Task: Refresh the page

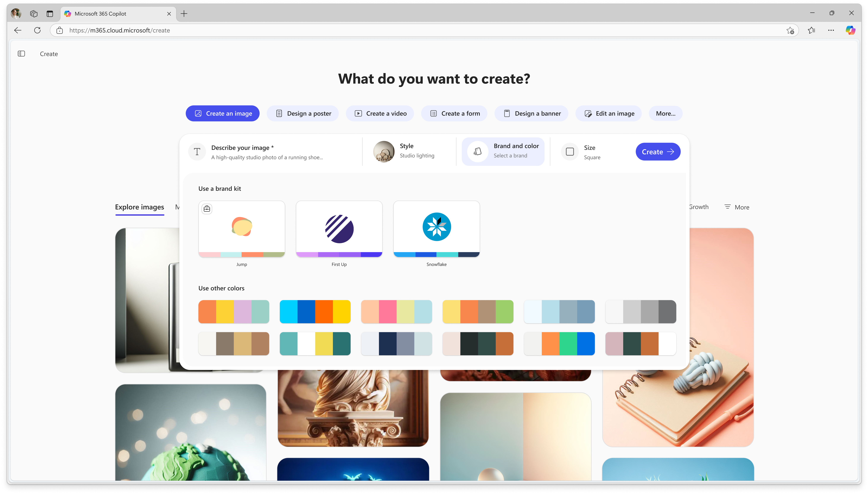Action: tap(37, 30)
